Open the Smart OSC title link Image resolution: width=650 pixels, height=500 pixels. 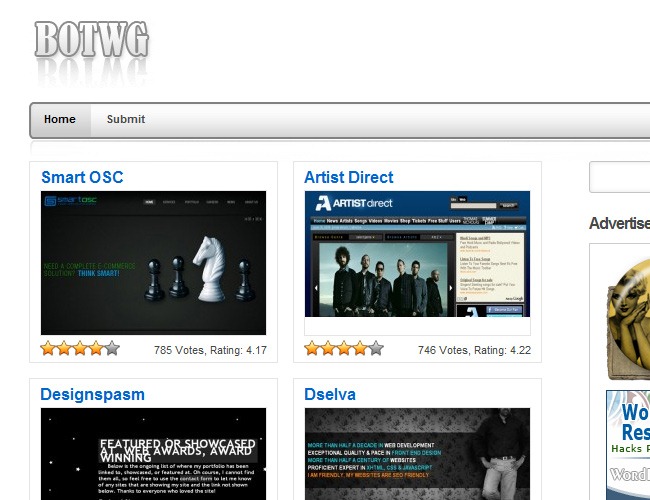pos(82,177)
